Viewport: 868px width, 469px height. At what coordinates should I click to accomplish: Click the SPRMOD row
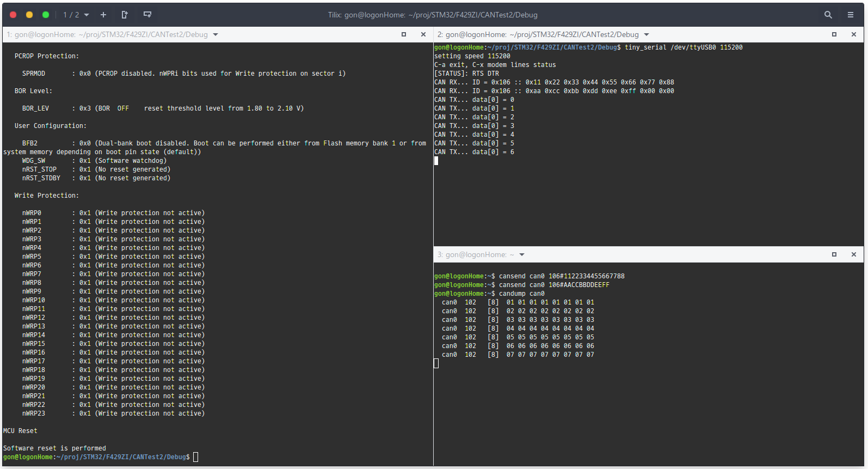184,74
